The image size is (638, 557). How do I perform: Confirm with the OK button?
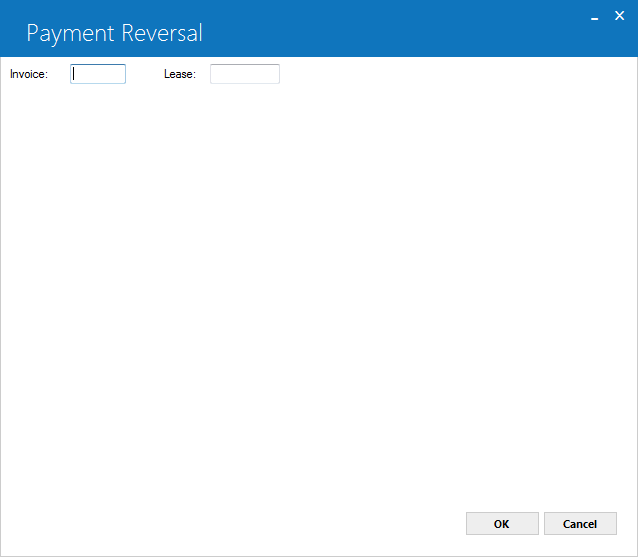(x=502, y=524)
